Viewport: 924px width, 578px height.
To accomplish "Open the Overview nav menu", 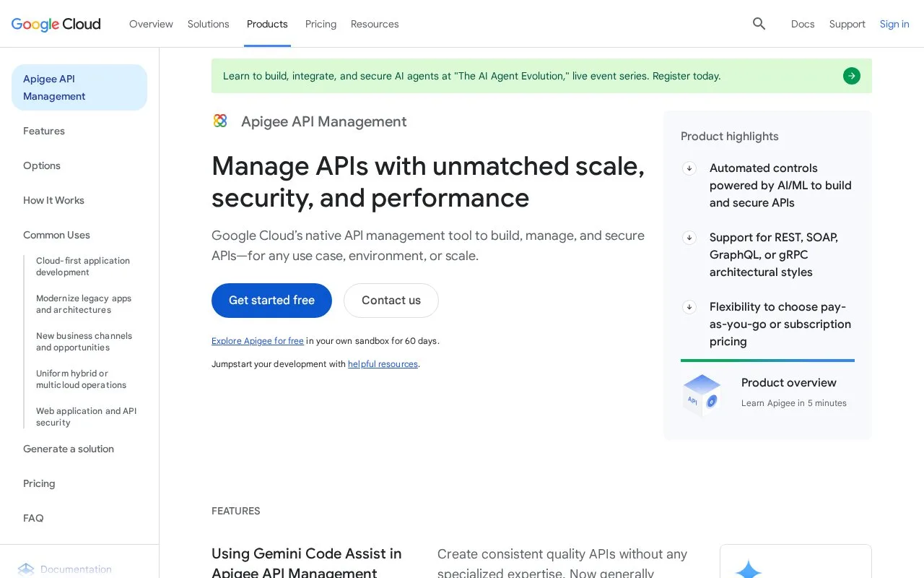I will point(151,24).
